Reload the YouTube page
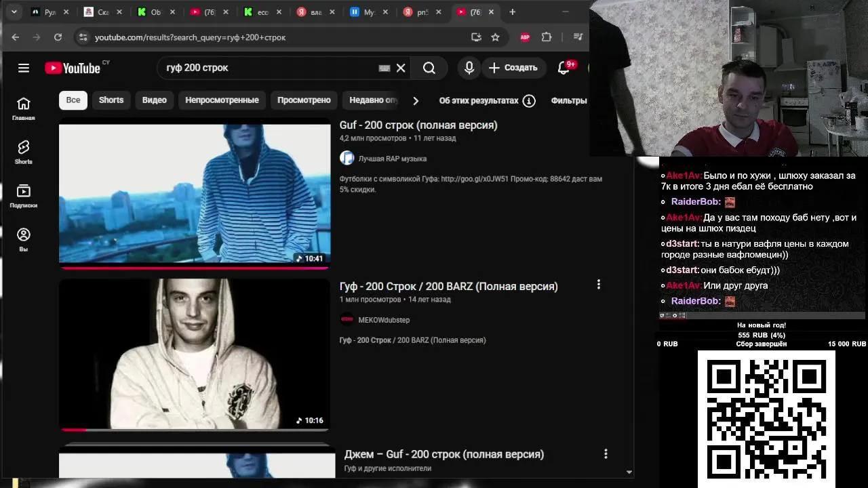The width and height of the screenshot is (868, 488). [x=58, y=37]
